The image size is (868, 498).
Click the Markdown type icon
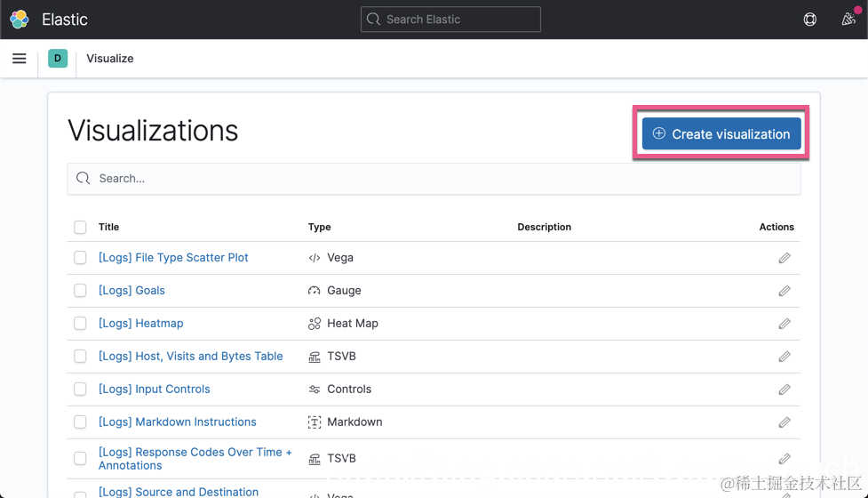[315, 422]
